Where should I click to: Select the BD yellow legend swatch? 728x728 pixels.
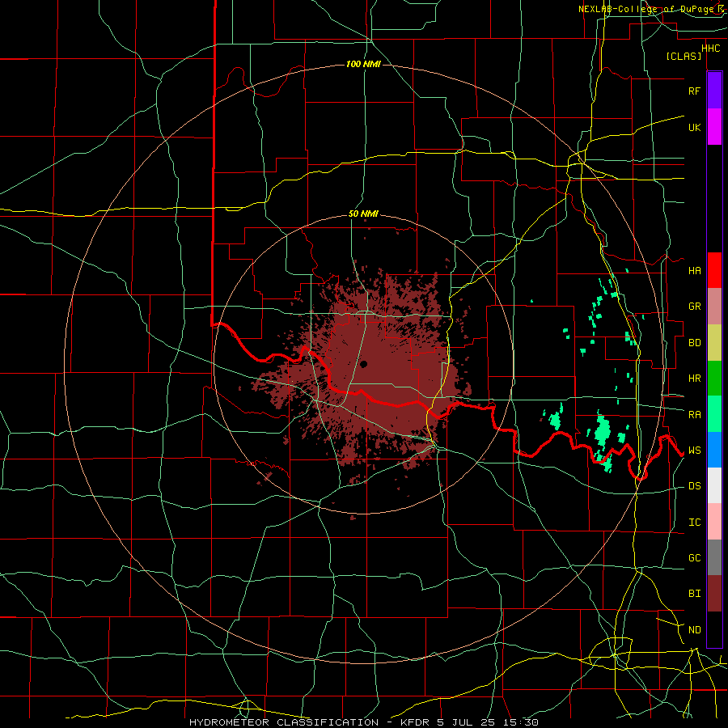point(714,342)
